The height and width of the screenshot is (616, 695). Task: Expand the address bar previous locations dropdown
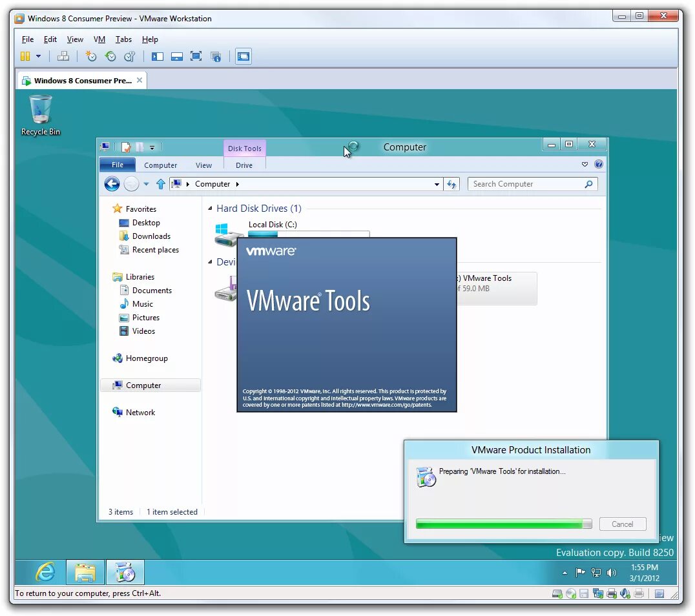pos(437,185)
